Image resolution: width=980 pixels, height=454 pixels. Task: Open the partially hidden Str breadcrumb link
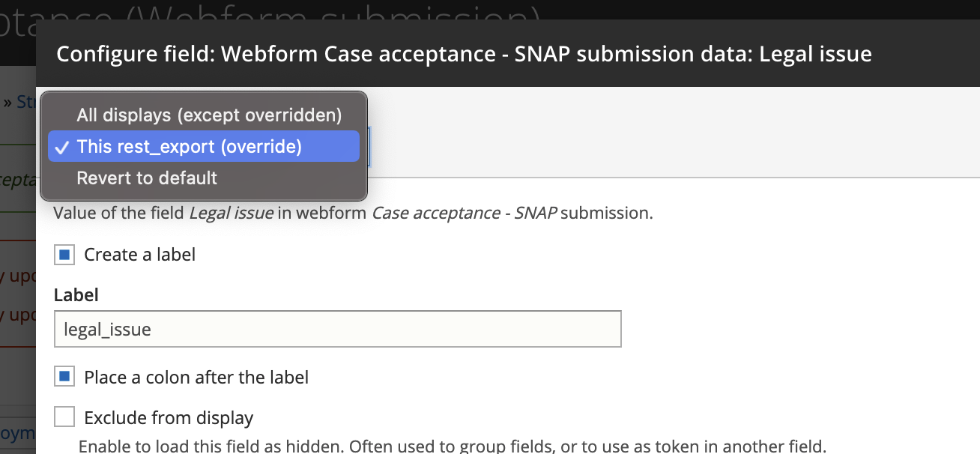coord(26,101)
